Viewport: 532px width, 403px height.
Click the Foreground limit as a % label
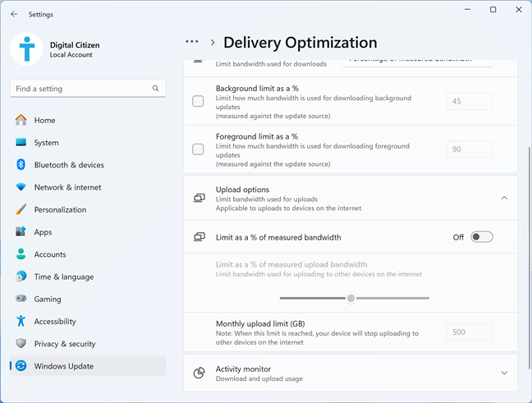pos(257,136)
